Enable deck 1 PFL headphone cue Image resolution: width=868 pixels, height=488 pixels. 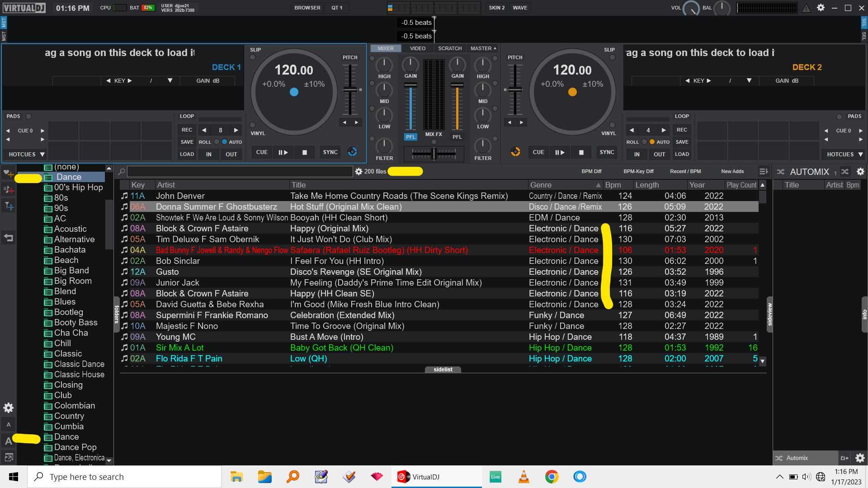410,137
